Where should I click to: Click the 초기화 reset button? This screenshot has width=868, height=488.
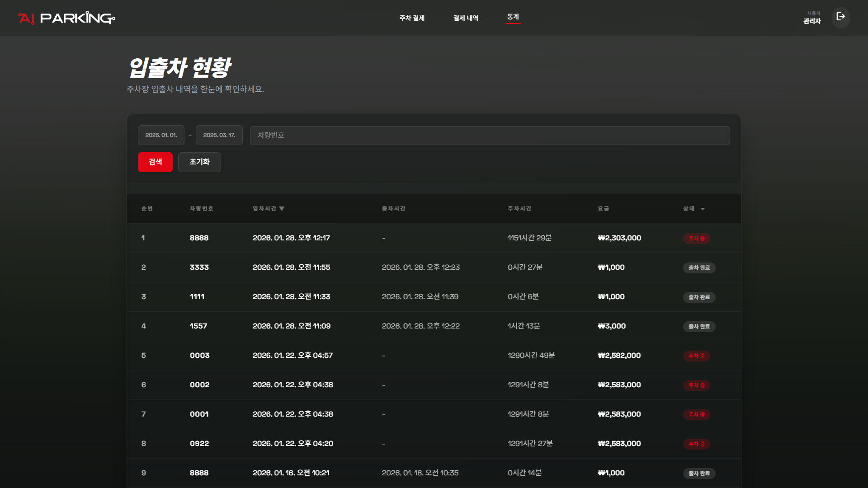click(199, 162)
